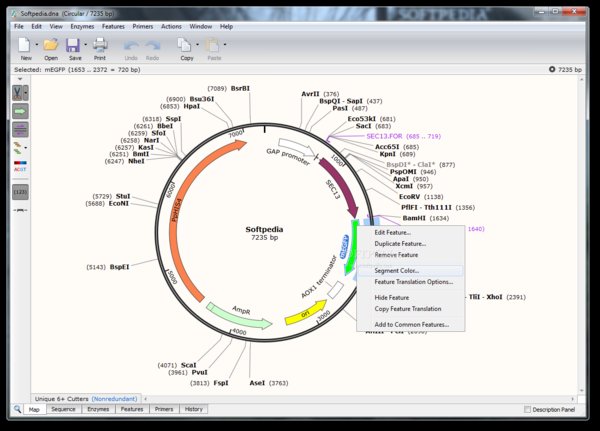Enable the Description Panel checkbox

(x=529, y=409)
